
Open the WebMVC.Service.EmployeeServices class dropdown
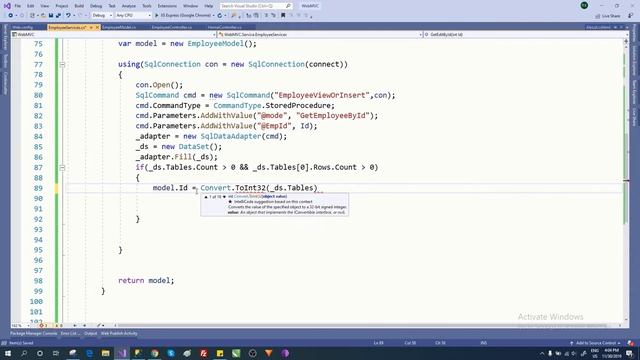(x=320, y=35)
